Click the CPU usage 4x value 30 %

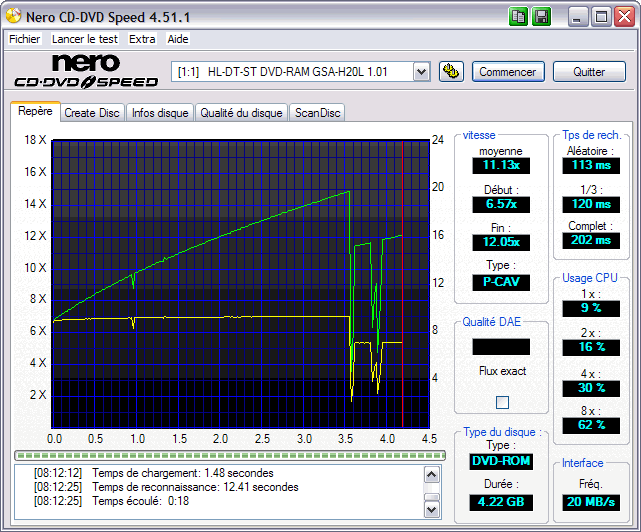click(x=591, y=388)
